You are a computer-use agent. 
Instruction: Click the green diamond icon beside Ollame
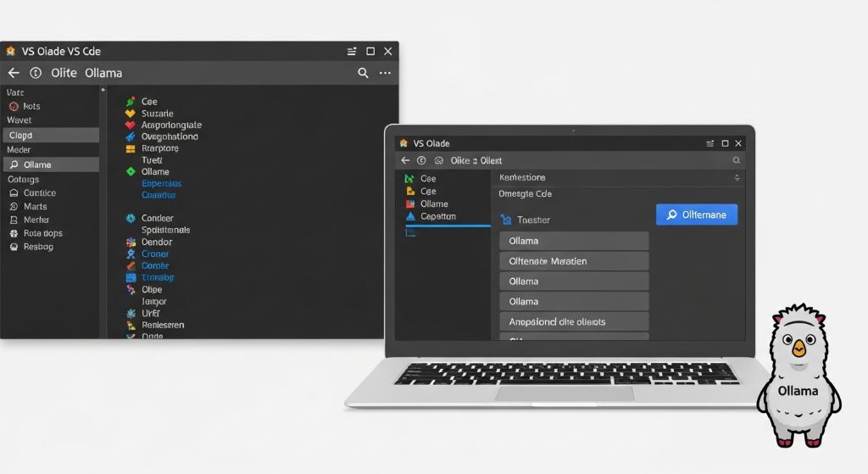coord(131,171)
